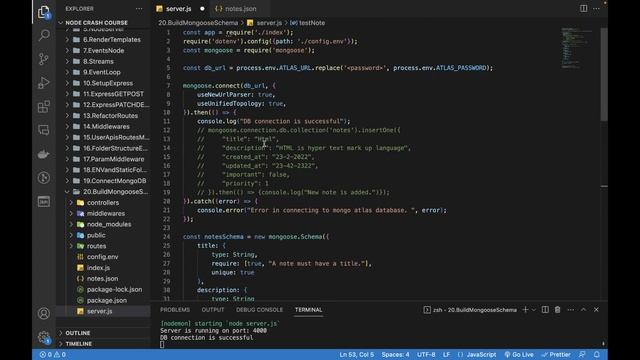Image resolution: width=640 pixels, height=360 pixels.
Task: Open the Accounts menu icon
Action: [44, 313]
